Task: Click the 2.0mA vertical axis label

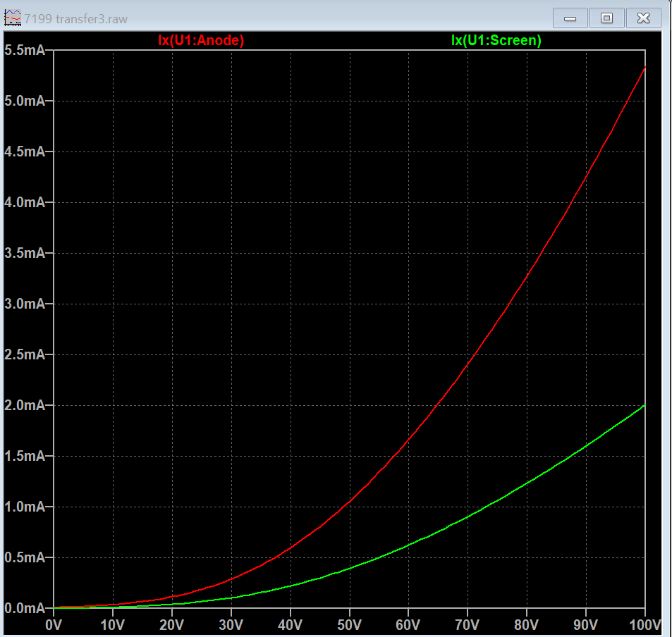Action: (25, 405)
